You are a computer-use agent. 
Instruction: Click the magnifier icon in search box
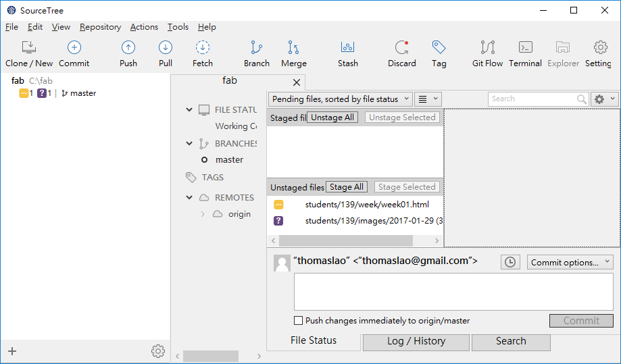[581, 99]
